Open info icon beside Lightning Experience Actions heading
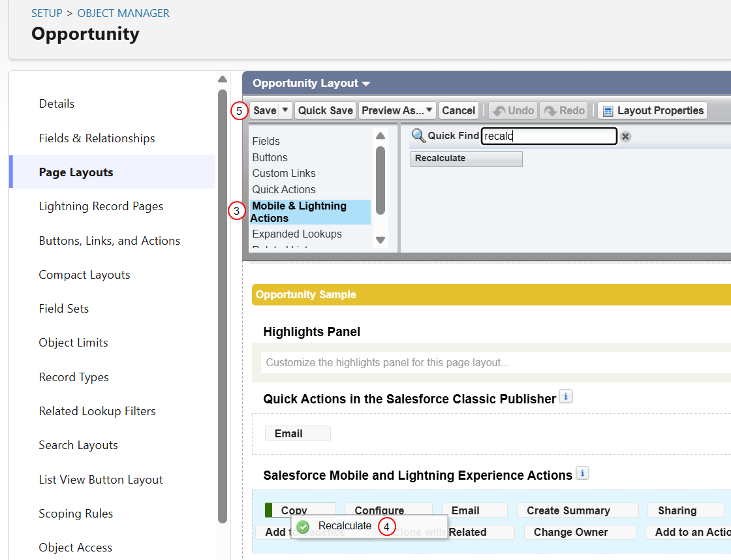Screen dimensions: 731x560 pos(582,473)
